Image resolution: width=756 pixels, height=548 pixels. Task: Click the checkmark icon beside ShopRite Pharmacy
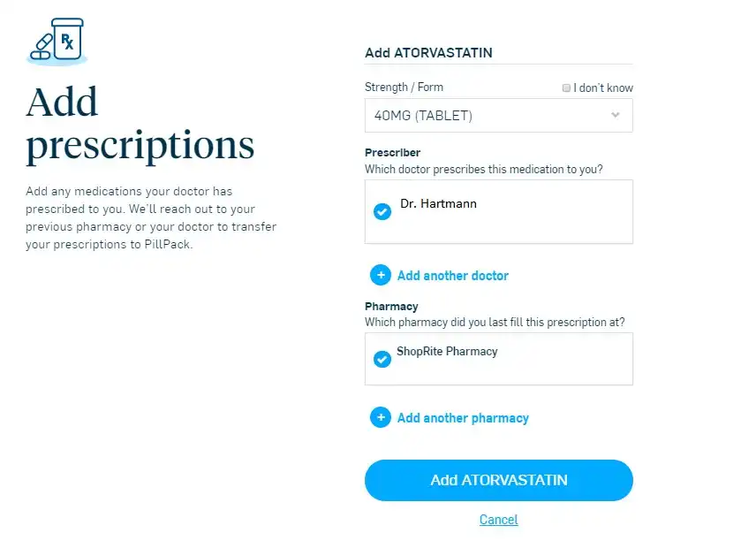tap(382, 359)
